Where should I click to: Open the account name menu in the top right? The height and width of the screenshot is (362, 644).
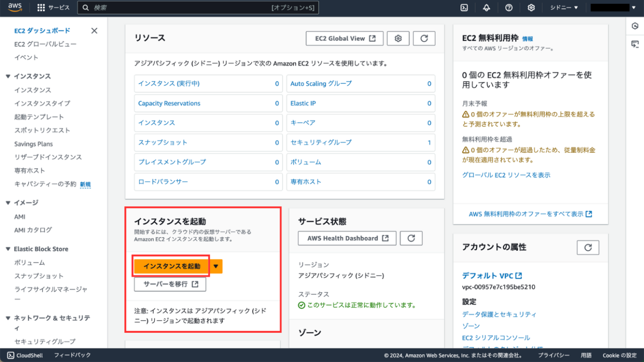coord(612,8)
